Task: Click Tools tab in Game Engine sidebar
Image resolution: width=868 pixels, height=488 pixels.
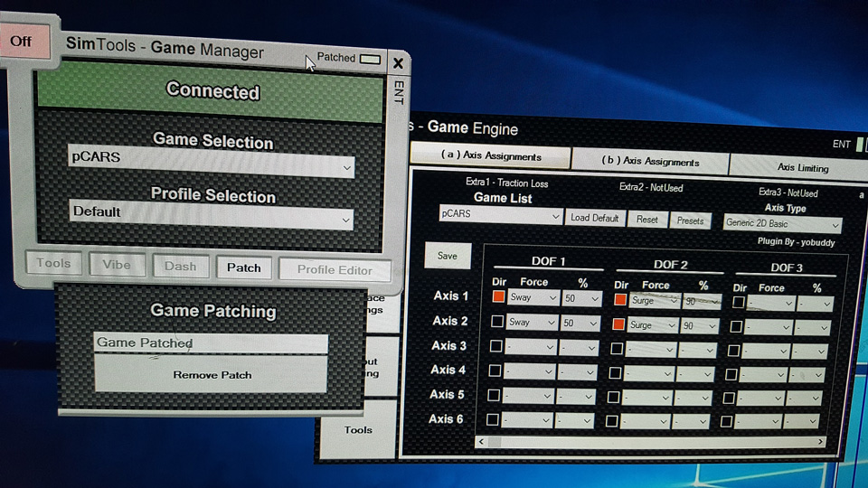Action: point(358,430)
